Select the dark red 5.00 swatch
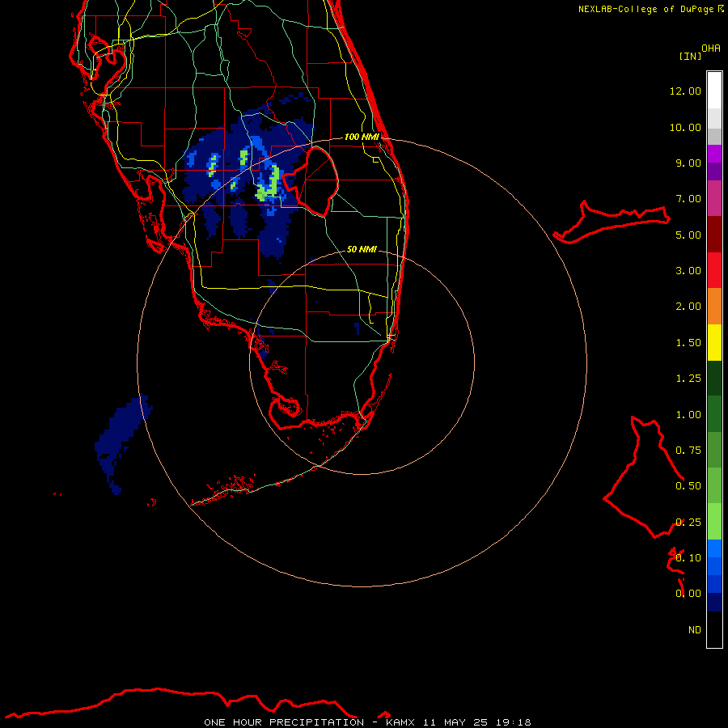This screenshot has height=728, width=728. tap(714, 235)
